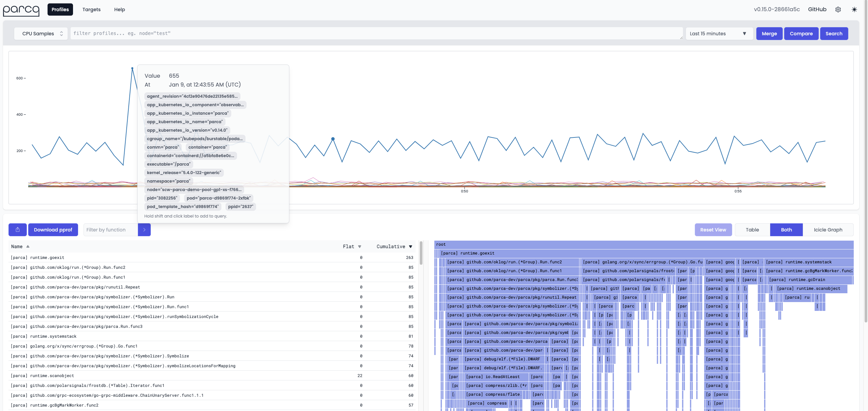Select runtime.goexit node in icicle graph
Image resolution: width=868 pixels, height=411 pixels.
[x=646, y=253]
